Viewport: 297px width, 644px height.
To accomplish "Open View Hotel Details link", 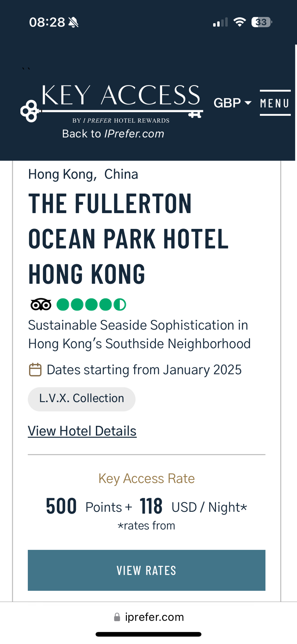I will coord(82,431).
